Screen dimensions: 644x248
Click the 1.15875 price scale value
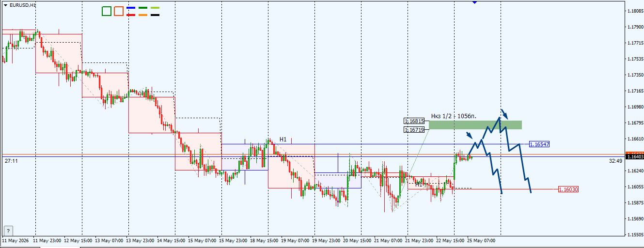(x=635, y=202)
